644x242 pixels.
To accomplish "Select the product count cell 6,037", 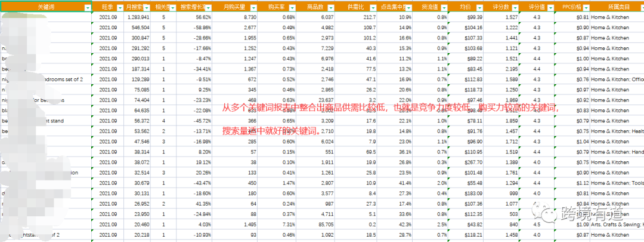I will click(315, 17).
